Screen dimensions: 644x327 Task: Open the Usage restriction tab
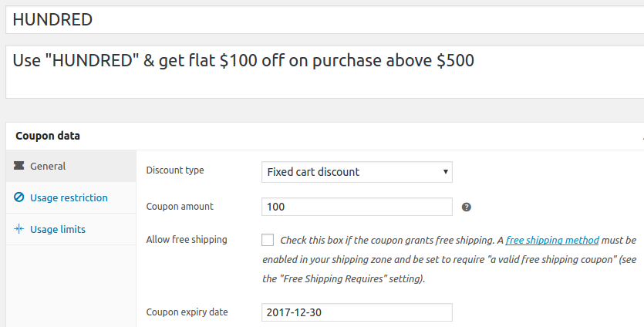[69, 197]
